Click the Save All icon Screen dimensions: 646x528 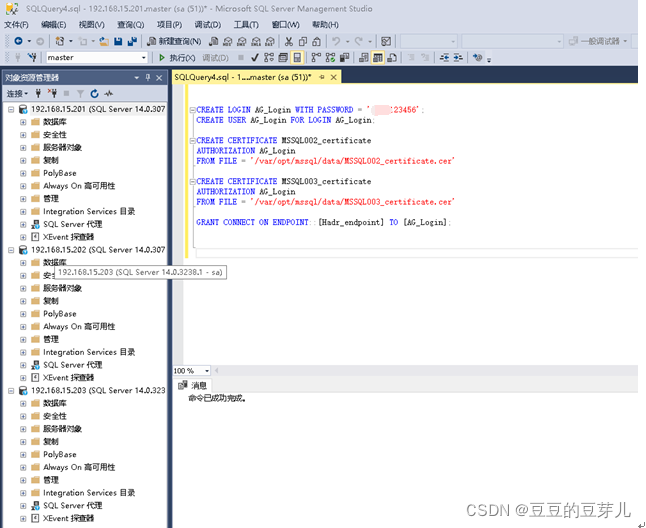(132, 41)
